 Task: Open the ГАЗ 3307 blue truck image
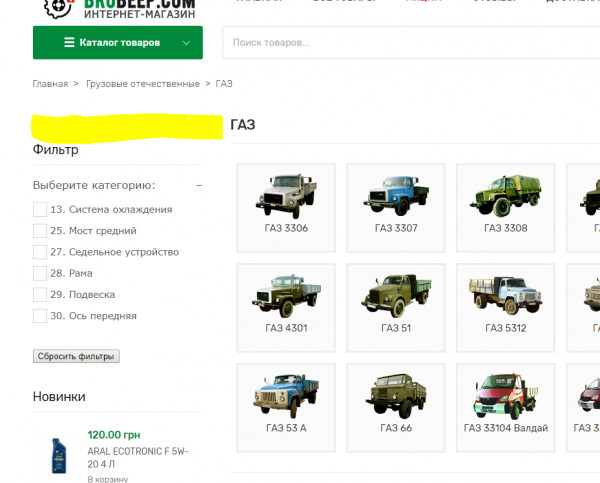(x=396, y=196)
